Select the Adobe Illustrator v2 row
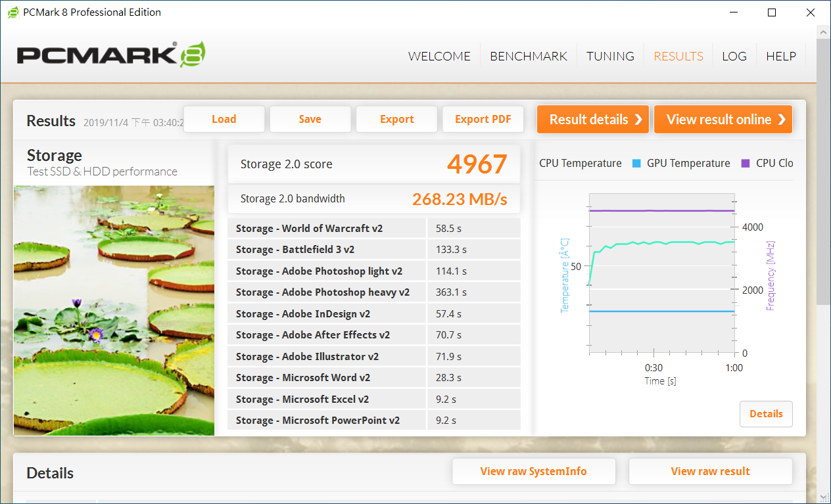The height and width of the screenshot is (504, 831). 373,356
